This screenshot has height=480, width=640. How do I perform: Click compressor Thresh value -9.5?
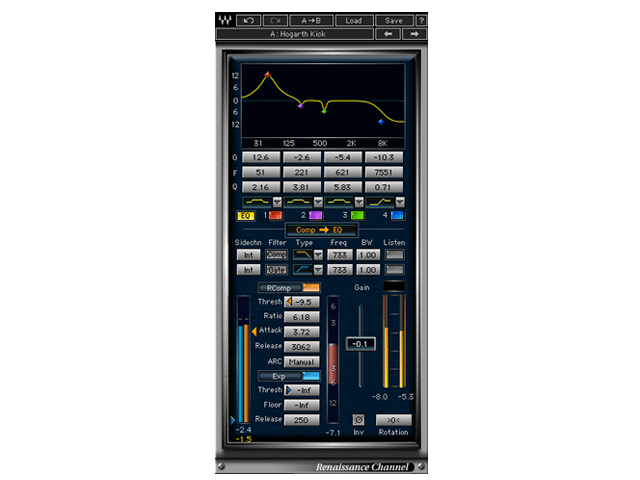point(302,302)
